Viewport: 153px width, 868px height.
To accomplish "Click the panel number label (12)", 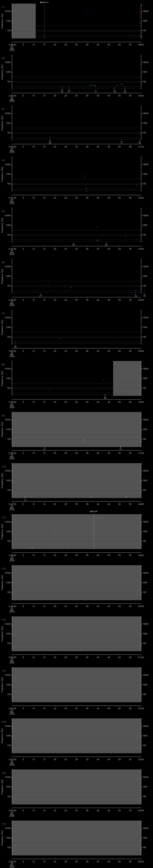I will click(3, 568).
